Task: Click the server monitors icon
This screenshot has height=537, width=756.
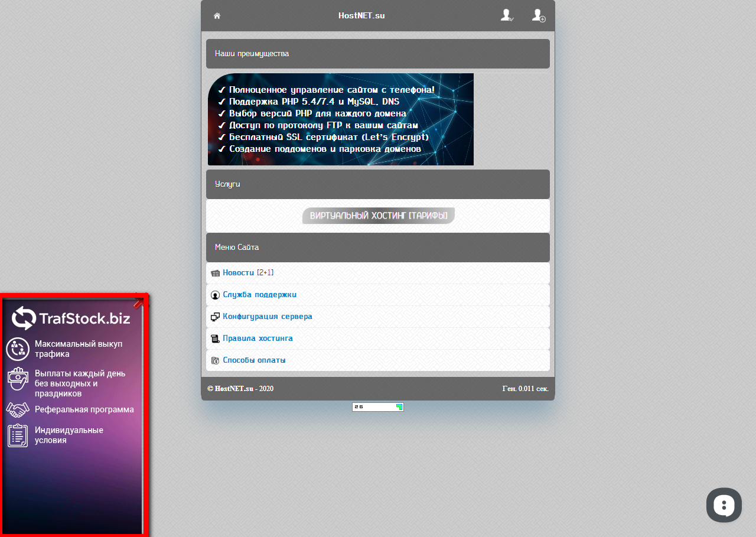Action: (x=215, y=317)
